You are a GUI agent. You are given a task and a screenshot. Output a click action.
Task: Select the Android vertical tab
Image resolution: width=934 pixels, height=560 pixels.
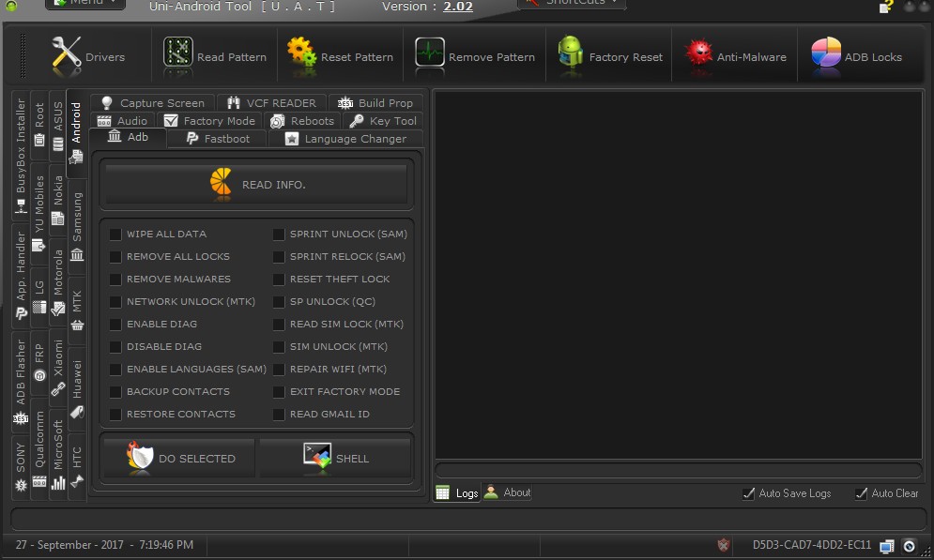[x=76, y=134]
